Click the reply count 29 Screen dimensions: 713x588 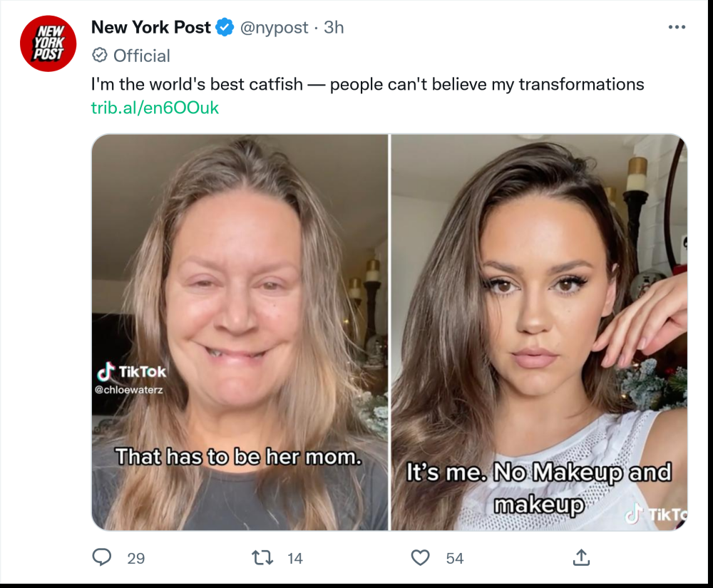(135, 559)
